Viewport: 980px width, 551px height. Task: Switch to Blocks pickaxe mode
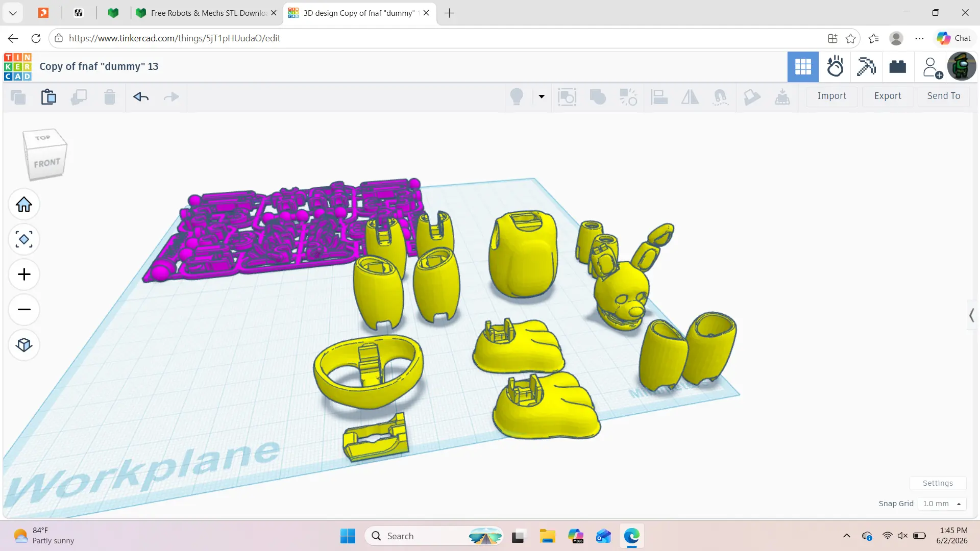pyautogui.click(x=866, y=67)
